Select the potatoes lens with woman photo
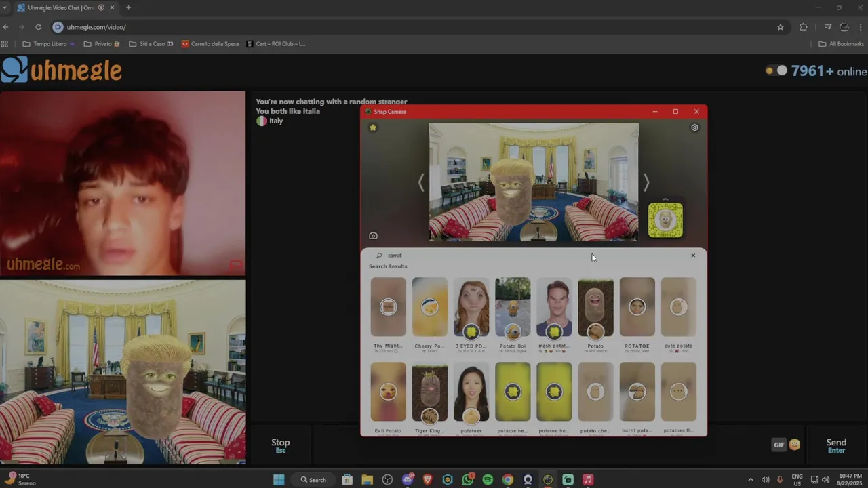This screenshot has height=488, width=868. (x=471, y=392)
